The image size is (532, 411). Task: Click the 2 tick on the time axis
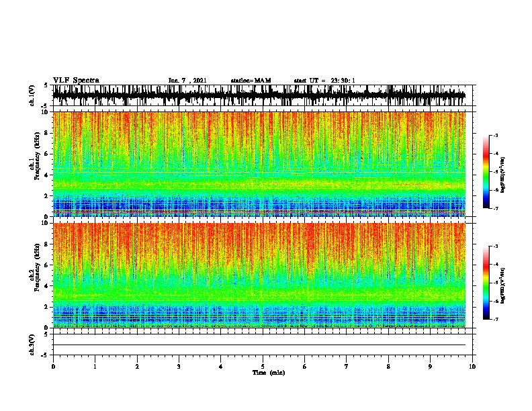137,367
